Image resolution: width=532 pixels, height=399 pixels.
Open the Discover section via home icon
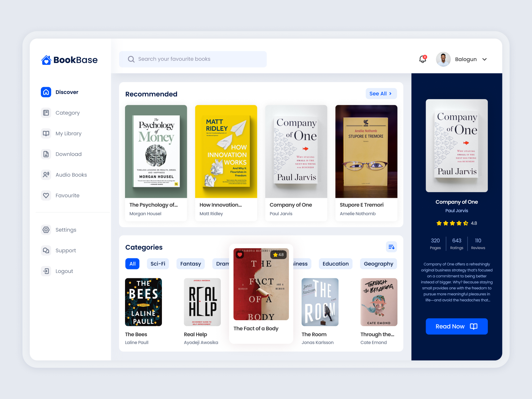pos(46,92)
